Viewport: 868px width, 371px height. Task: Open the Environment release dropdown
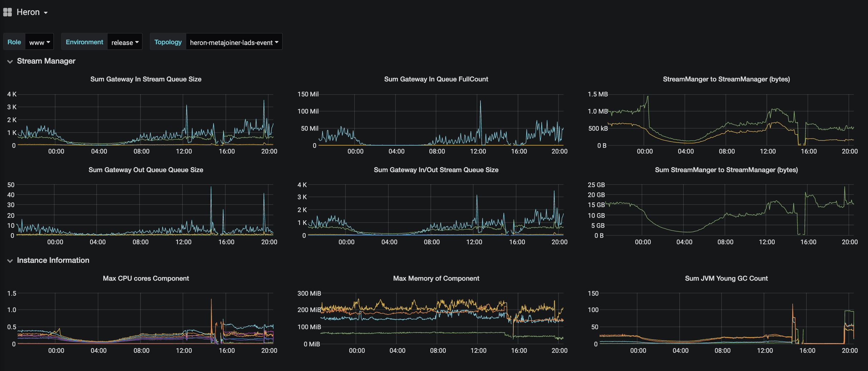[x=125, y=42]
